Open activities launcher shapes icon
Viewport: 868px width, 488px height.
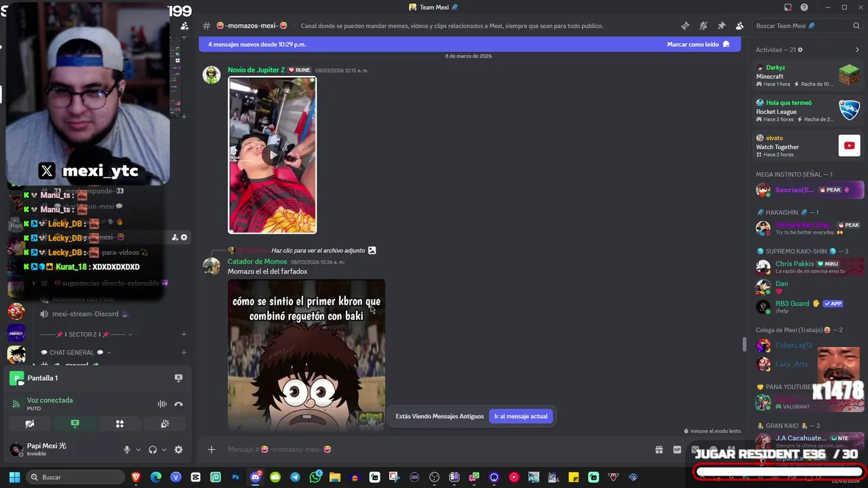click(x=119, y=424)
